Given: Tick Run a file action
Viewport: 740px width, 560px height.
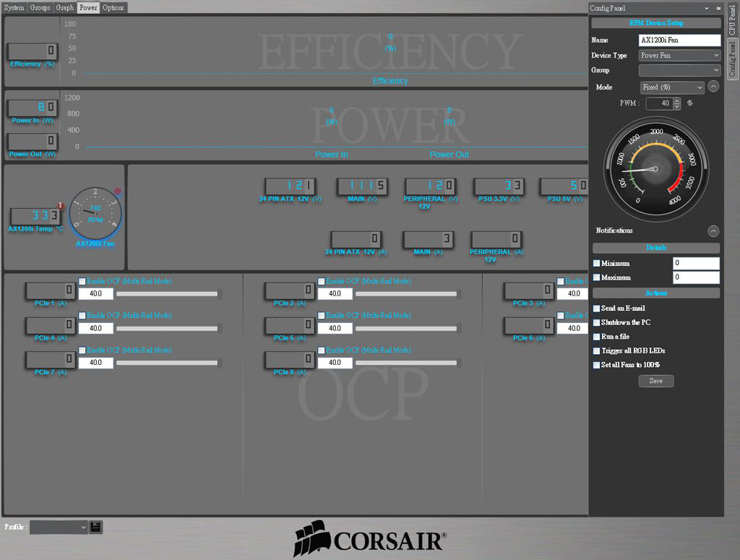Looking at the screenshot, I should pyautogui.click(x=596, y=337).
